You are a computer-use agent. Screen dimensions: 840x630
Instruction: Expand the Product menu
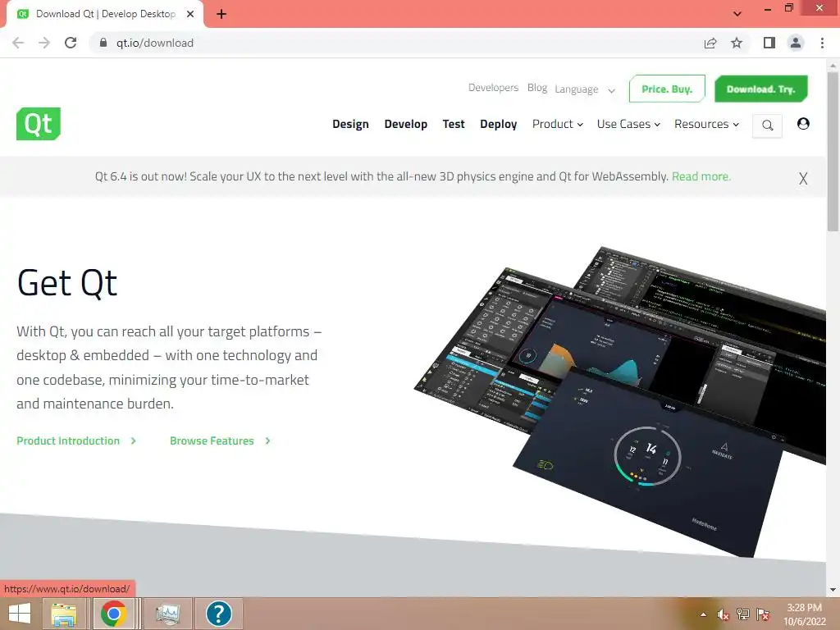click(558, 124)
